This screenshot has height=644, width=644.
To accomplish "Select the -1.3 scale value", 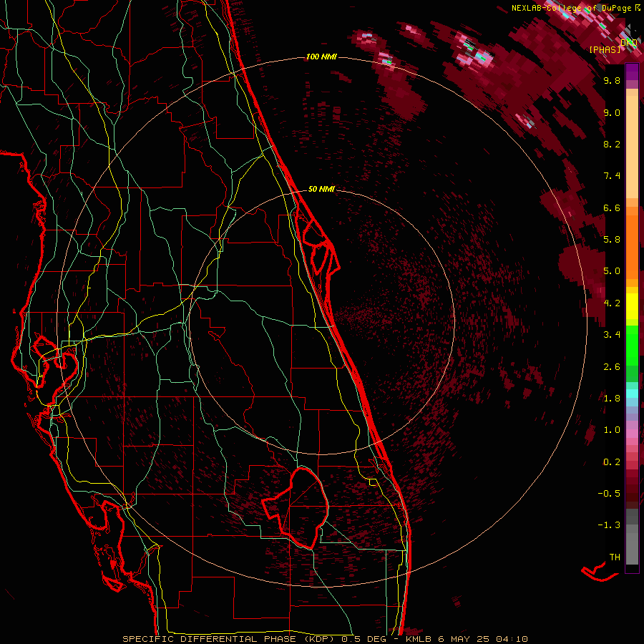I will pos(609,525).
